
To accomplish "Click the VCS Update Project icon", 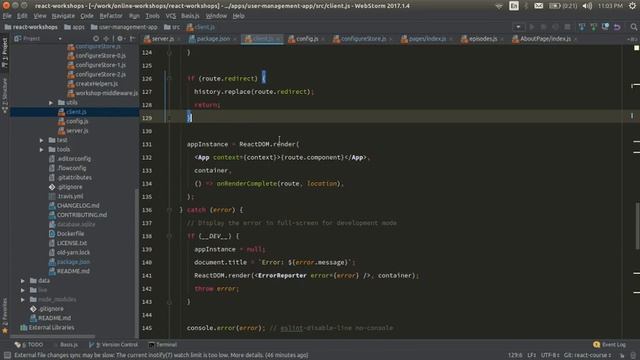I will tap(582, 27).
